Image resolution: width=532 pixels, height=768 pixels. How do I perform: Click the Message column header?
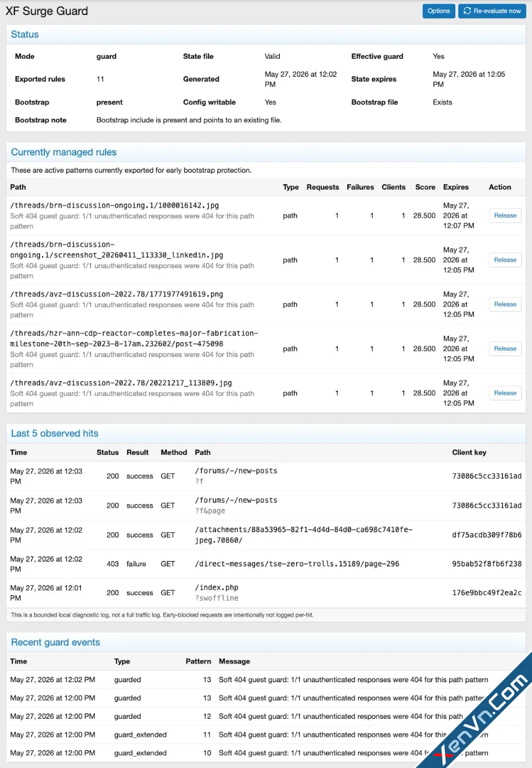point(235,661)
